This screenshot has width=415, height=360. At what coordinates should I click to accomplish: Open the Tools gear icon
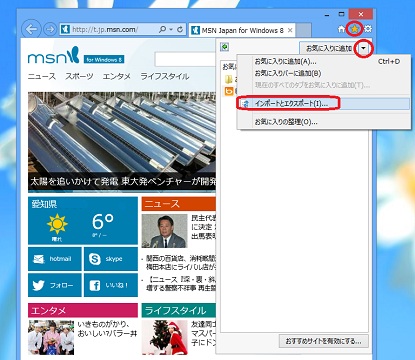pos(368,29)
